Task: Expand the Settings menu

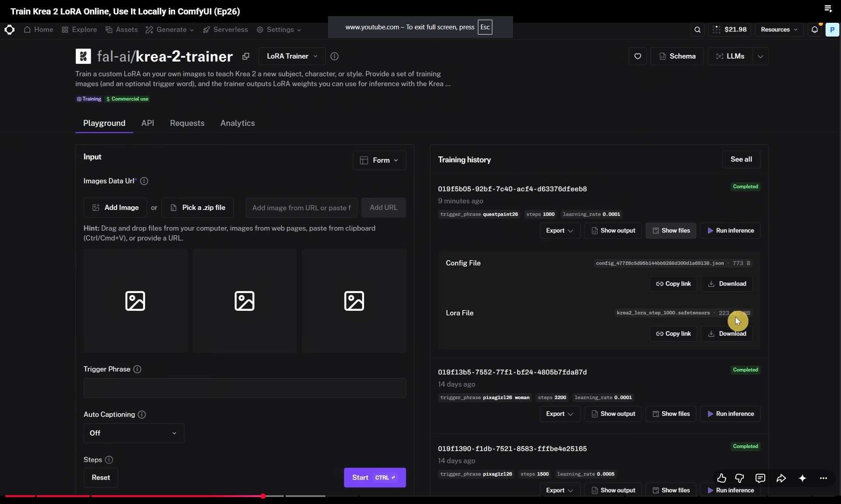Action: pos(279,30)
